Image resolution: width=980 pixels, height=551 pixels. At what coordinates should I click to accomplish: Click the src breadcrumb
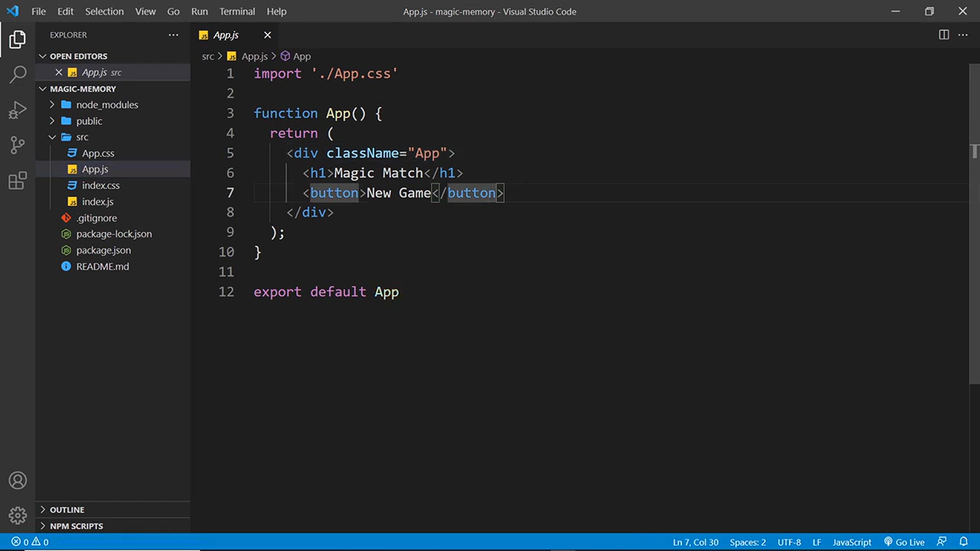pyautogui.click(x=208, y=56)
